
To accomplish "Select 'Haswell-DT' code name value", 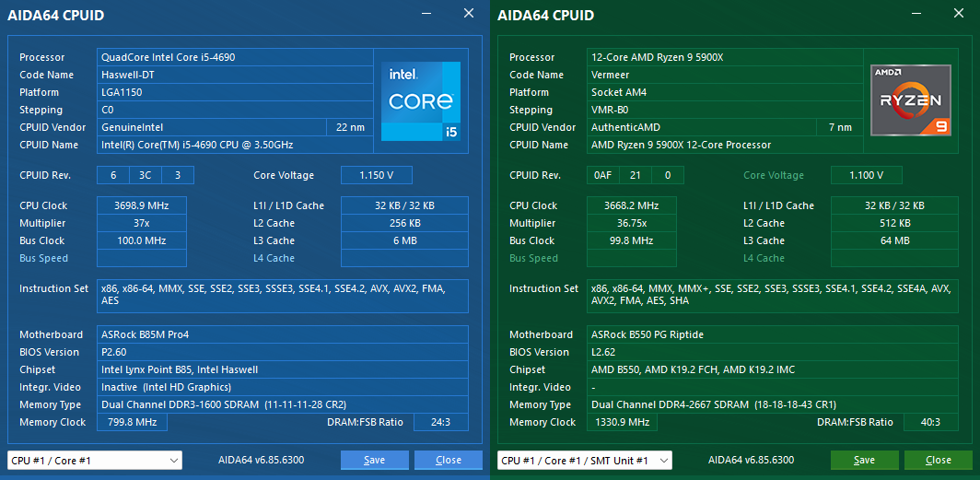I will [x=235, y=75].
